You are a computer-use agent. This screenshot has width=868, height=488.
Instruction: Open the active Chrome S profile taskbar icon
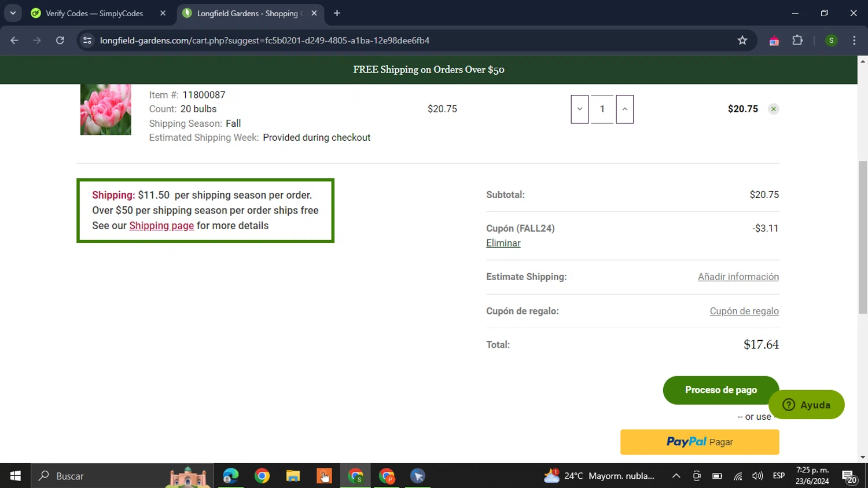[x=355, y=476]
